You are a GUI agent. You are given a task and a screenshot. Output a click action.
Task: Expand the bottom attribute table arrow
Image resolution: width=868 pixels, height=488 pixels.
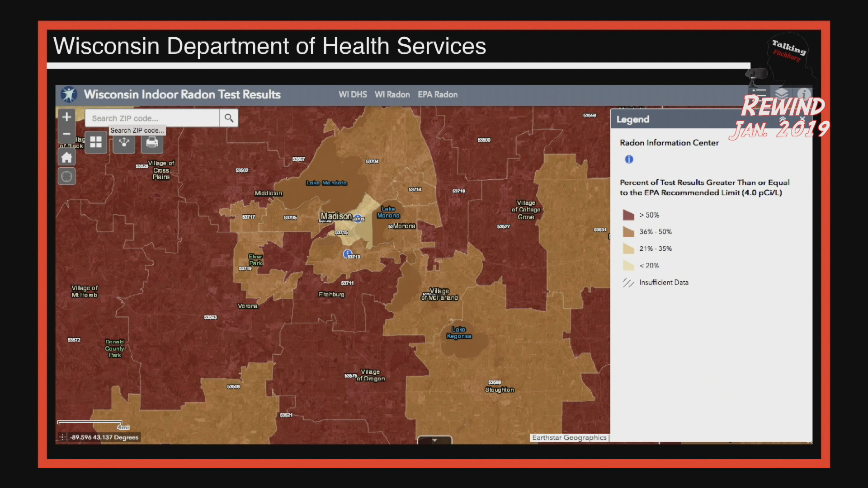click(x=434, y=440)
